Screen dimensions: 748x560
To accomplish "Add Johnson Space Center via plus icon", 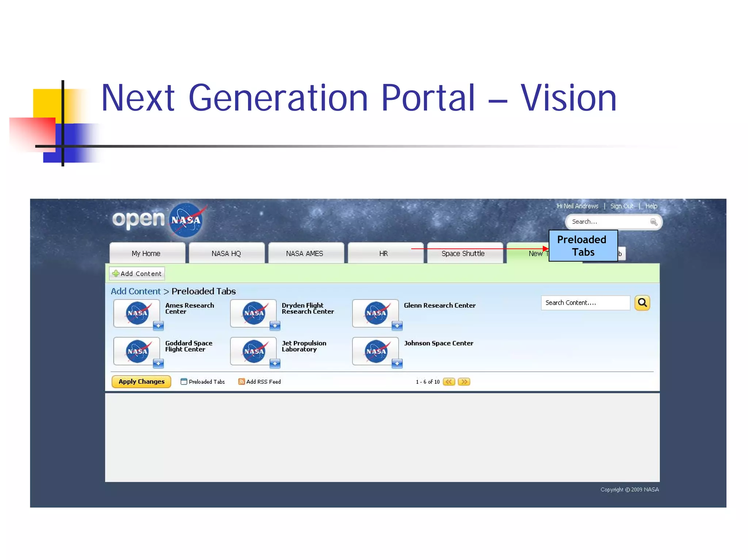I will pyautogui.click(x=397, y=363).
